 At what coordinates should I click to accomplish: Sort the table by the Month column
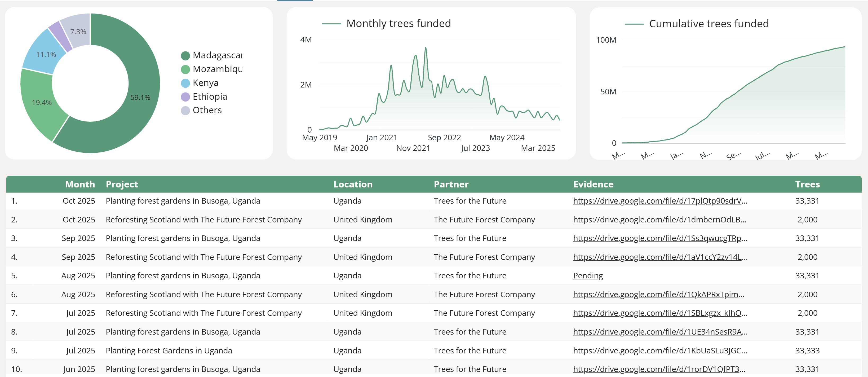(x=79, y=184)
